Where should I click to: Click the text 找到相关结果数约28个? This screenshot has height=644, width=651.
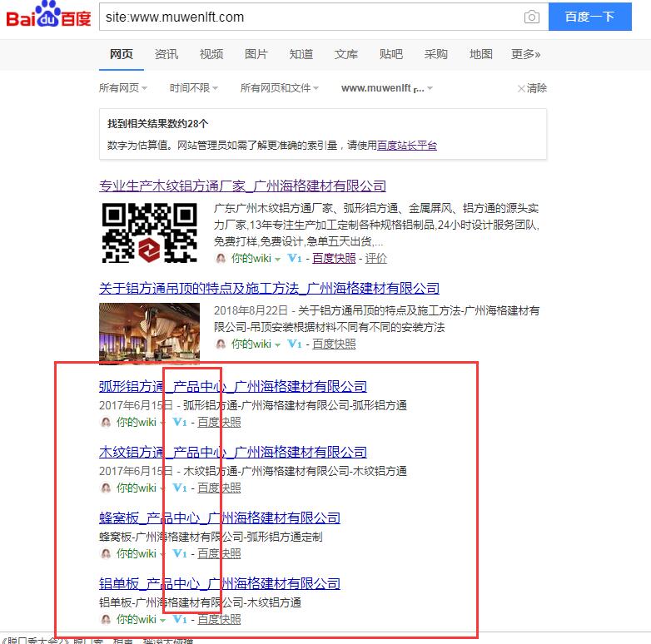tap(158, 124)
